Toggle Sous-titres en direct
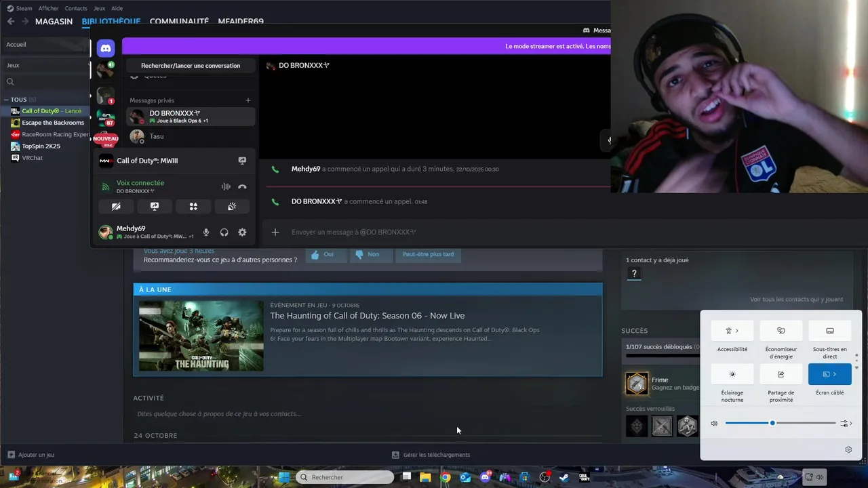Screen dimensions: 868x488 click(830, 331)
